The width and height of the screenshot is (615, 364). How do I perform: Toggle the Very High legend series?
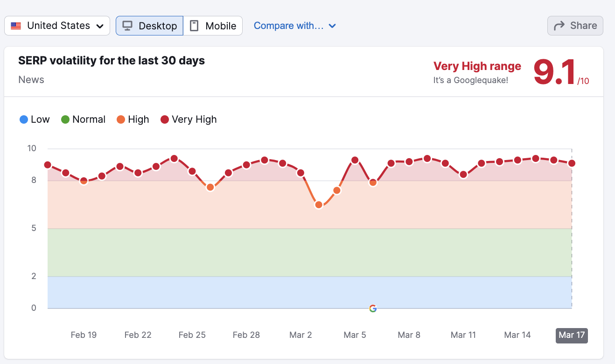point(189,119)
